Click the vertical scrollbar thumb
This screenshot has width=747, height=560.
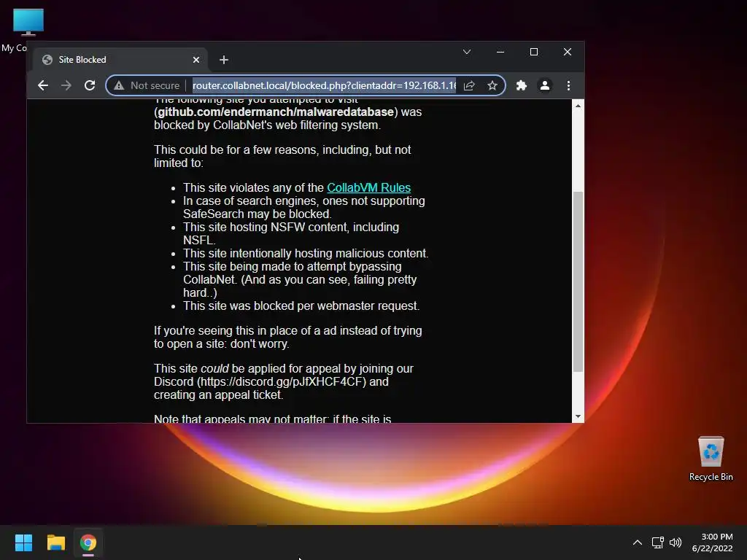coord(578,281)
